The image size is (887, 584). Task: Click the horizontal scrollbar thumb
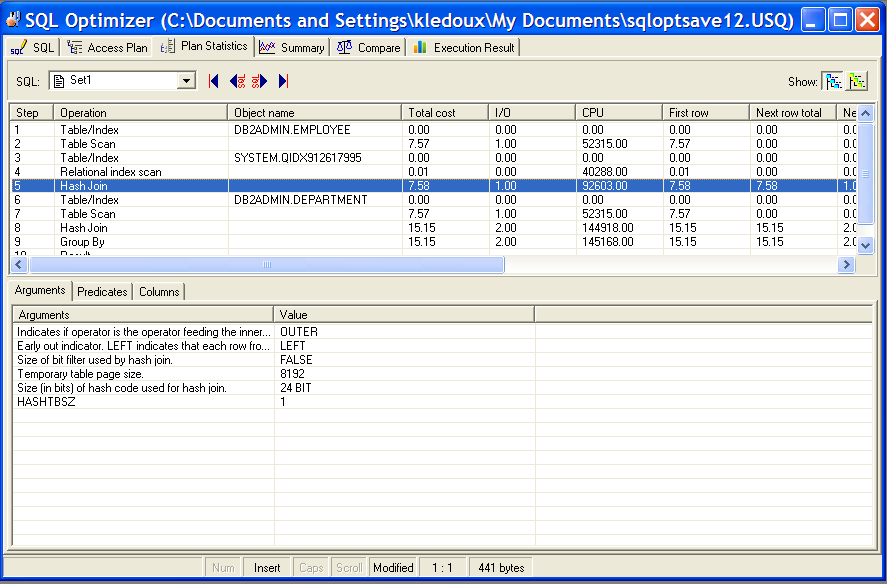click(x=266, y=265)
